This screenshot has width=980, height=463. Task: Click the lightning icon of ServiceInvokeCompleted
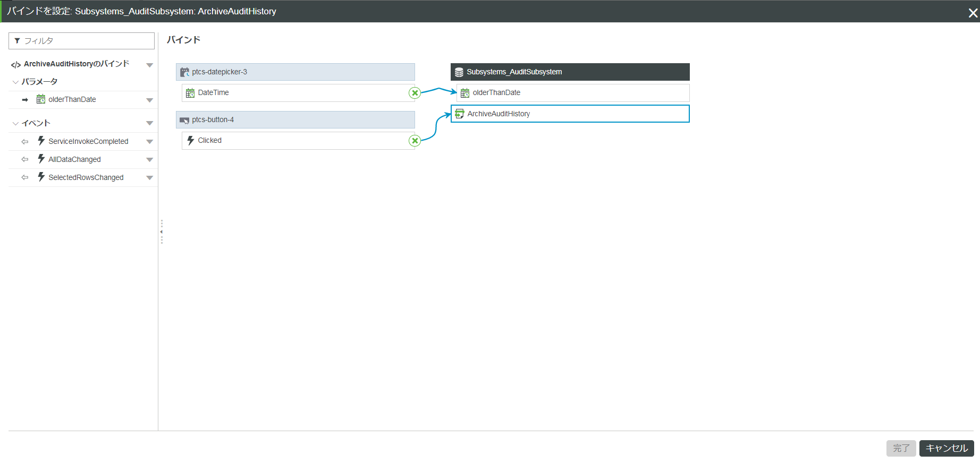click(41, 141)
